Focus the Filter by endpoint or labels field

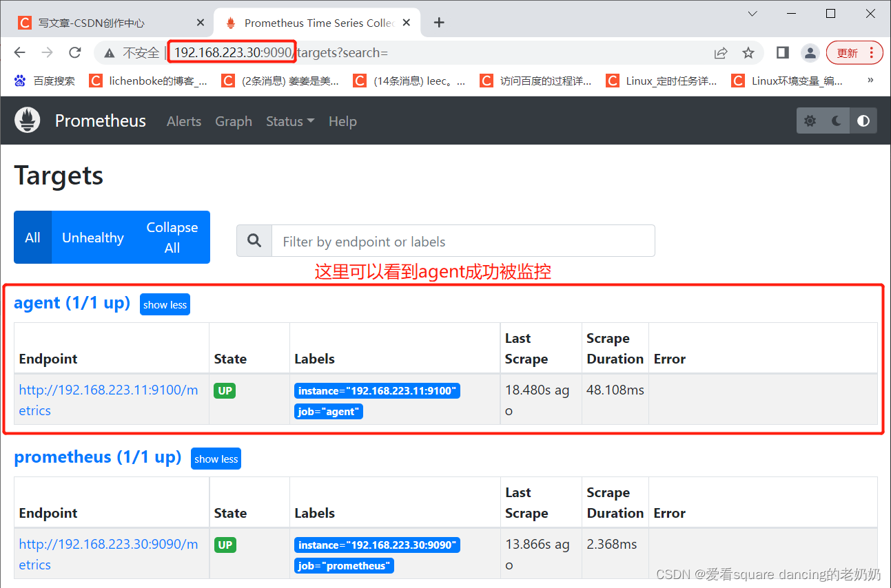tap(463, 241)
